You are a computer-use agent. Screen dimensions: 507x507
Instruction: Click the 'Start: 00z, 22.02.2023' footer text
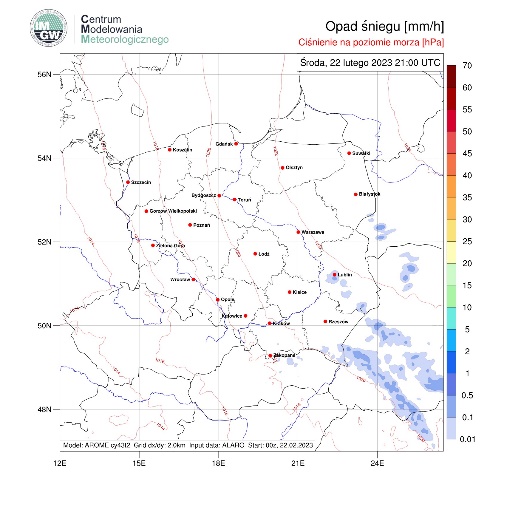[x=281, y=445]
